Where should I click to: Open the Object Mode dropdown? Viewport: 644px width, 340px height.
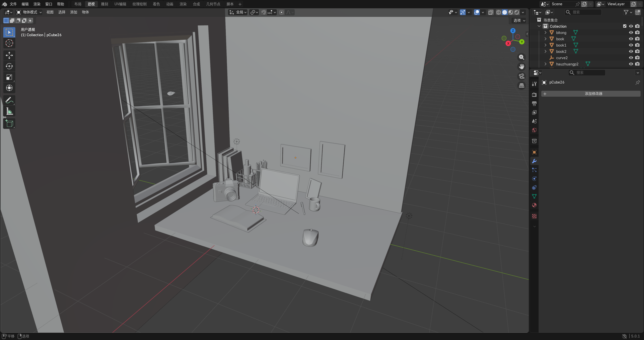coord(29,12)
